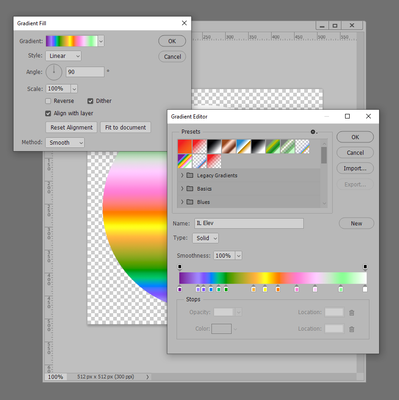Click the presets panel gear menu icon
Viewport: 399px width, 400px height.
click(313, 132)
